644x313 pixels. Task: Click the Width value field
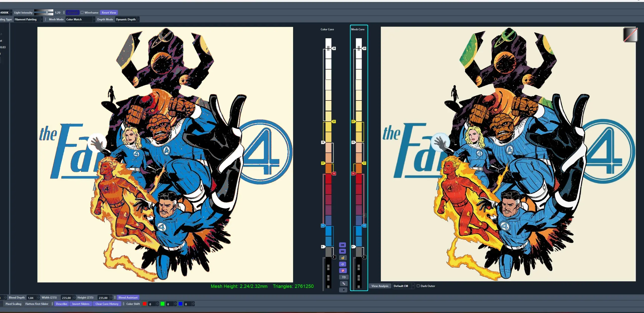pos(66,298)
